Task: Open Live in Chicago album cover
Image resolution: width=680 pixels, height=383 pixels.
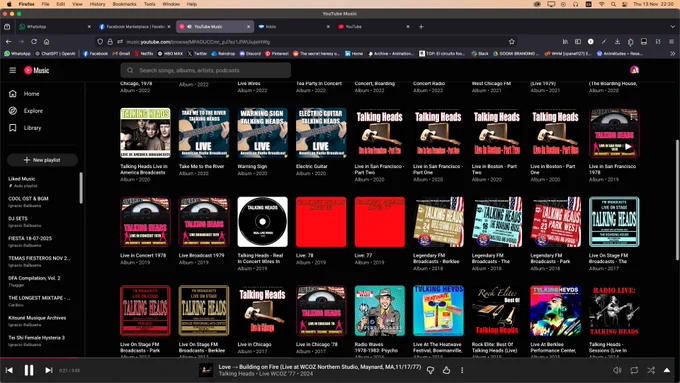Action: 262,311
